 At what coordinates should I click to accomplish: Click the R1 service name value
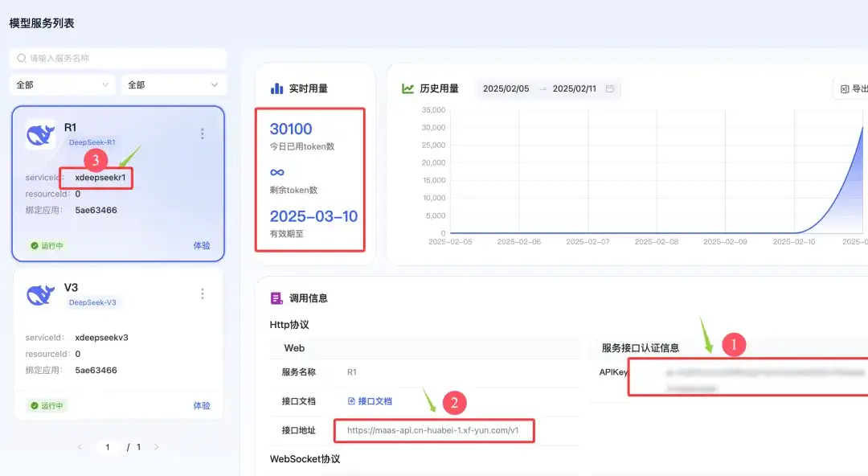tap(352, 372)
